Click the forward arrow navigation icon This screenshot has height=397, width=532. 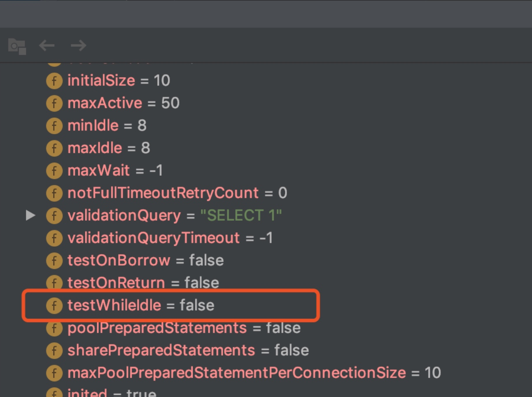tap(78, 45)
